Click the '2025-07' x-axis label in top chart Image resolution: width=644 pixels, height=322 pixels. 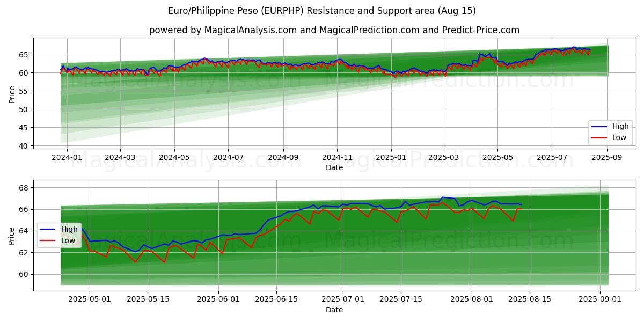point(552,157)
